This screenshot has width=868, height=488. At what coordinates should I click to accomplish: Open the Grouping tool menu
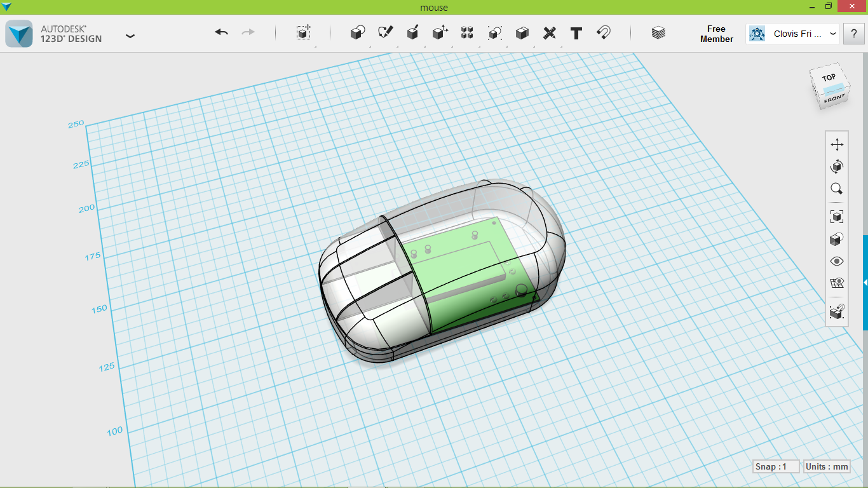495,33
